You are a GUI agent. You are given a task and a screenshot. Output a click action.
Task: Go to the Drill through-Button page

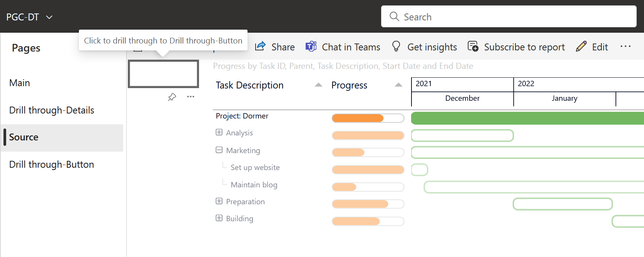click(52, 164)
